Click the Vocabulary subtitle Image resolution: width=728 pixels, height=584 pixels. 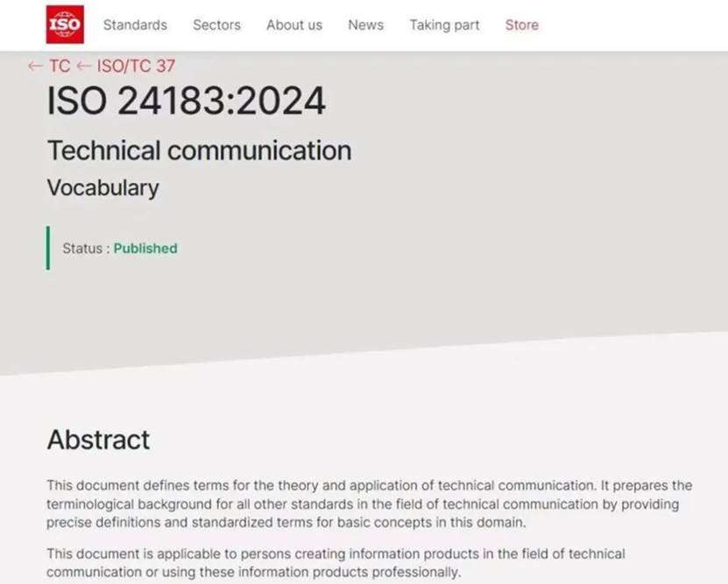(x=103, y=188)
